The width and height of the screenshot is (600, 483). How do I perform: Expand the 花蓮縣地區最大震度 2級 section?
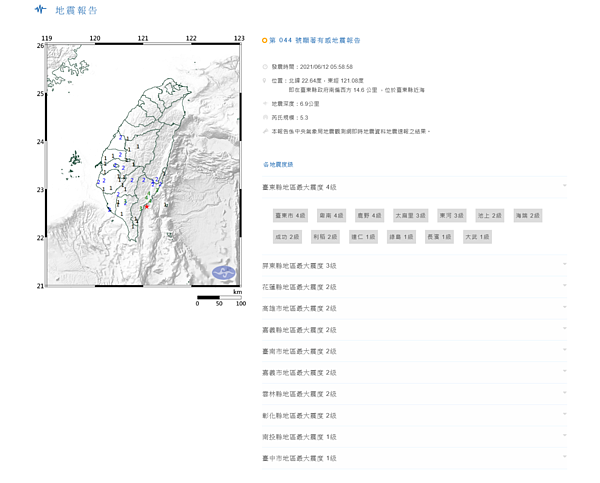pyautogui.click(x=414, y=287)
